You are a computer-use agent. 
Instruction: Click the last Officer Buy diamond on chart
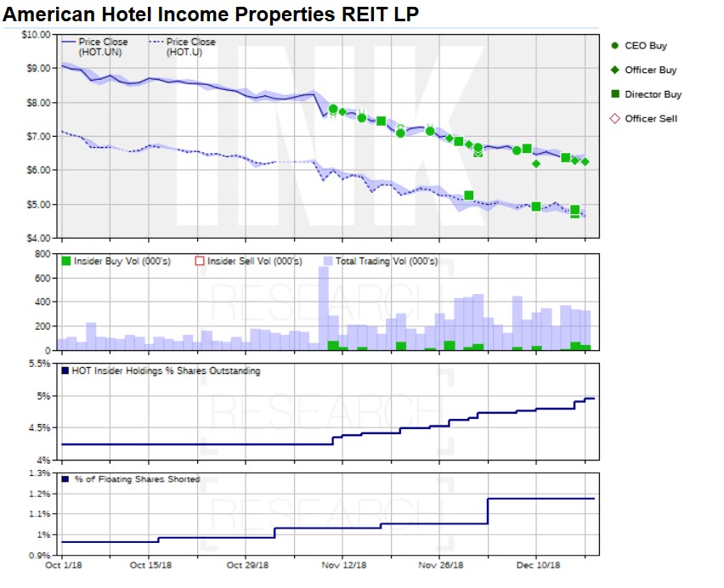(x=585, y=162)
